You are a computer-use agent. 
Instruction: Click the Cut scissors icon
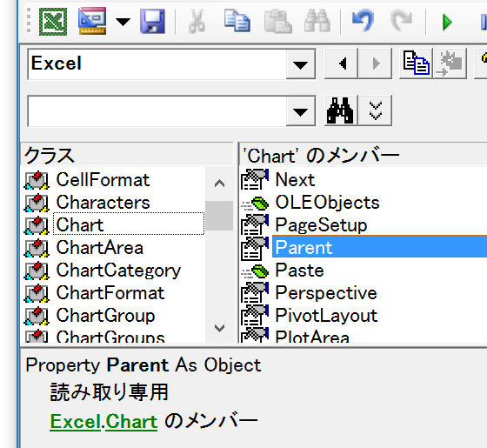(x=197, y=21)
